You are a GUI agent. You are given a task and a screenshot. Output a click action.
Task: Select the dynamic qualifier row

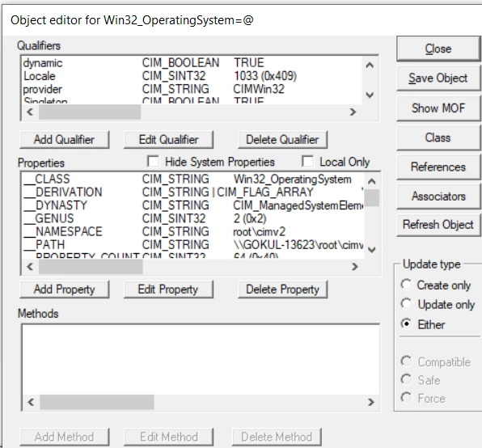pyautogui.click(x=192, y=63)
